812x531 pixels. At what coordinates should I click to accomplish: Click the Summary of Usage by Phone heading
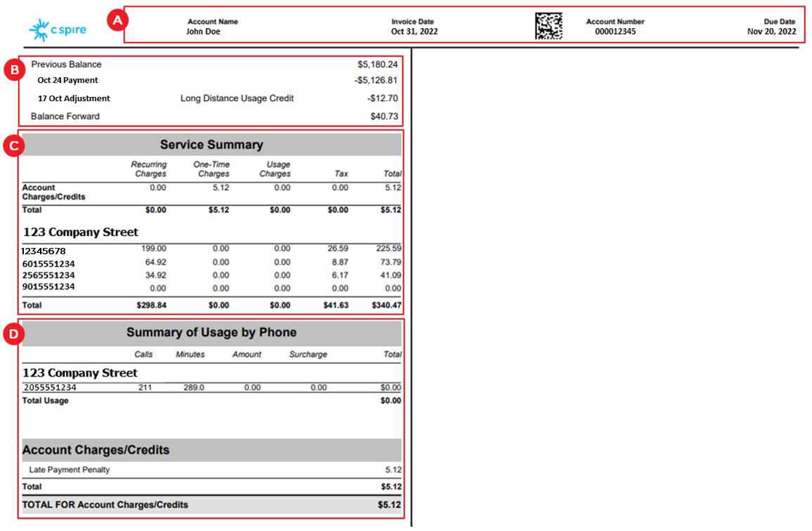coord(211,332)
